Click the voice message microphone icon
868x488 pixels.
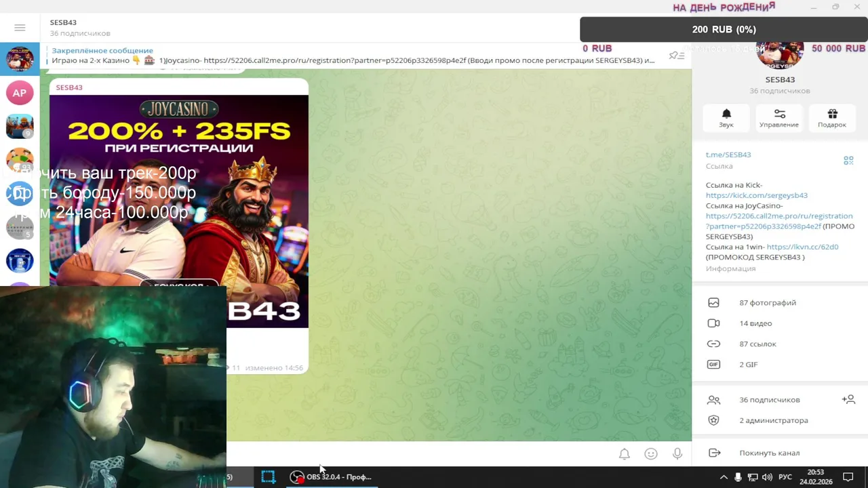click(677, 454)
